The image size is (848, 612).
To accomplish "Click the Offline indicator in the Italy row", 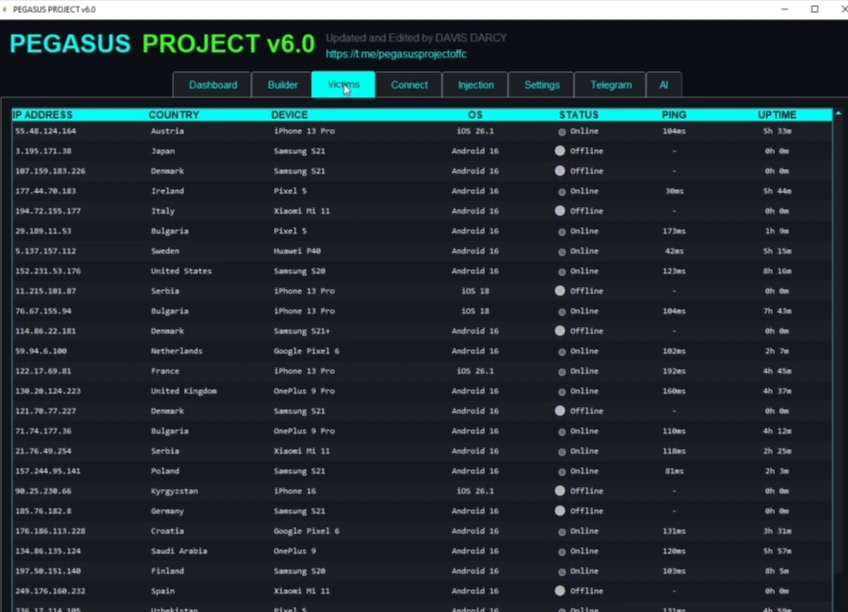I will [560, 211].
